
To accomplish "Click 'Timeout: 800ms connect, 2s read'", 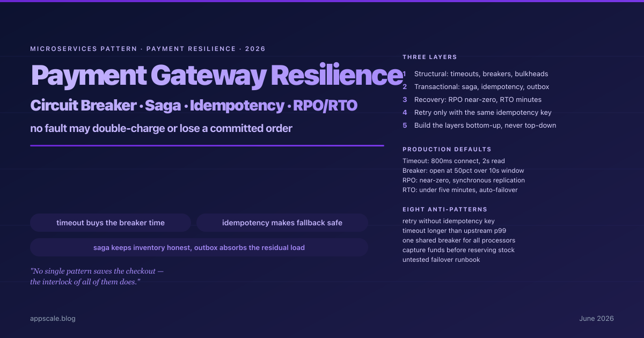I will coord(453,161).
